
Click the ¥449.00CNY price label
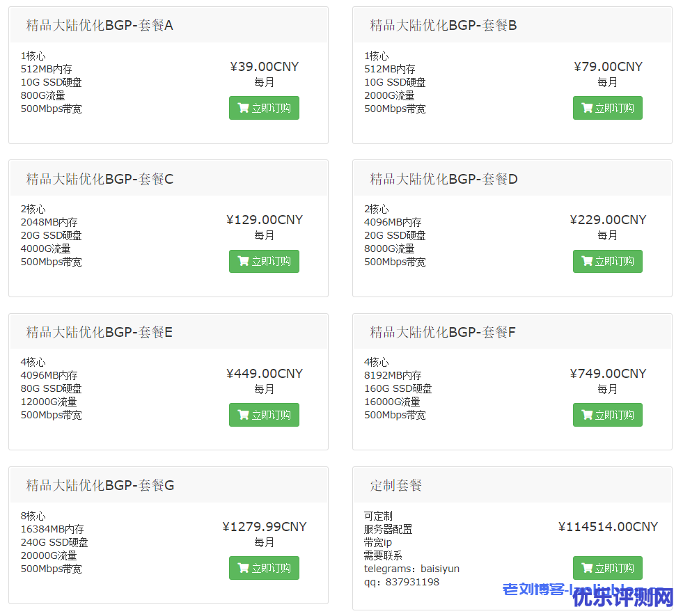(265, 374)
